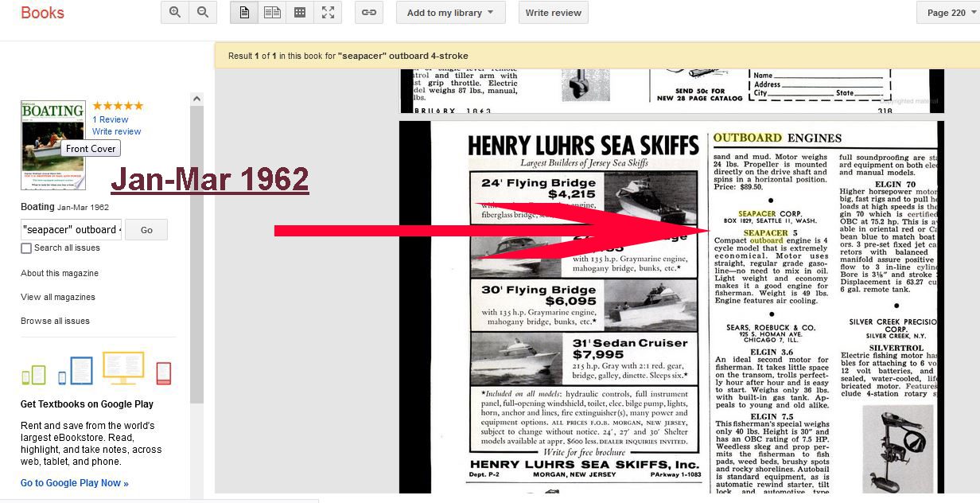The height and width of the screenshot is (503, 980).
Task: Get link to this page
Action: [x=369, y=13]
